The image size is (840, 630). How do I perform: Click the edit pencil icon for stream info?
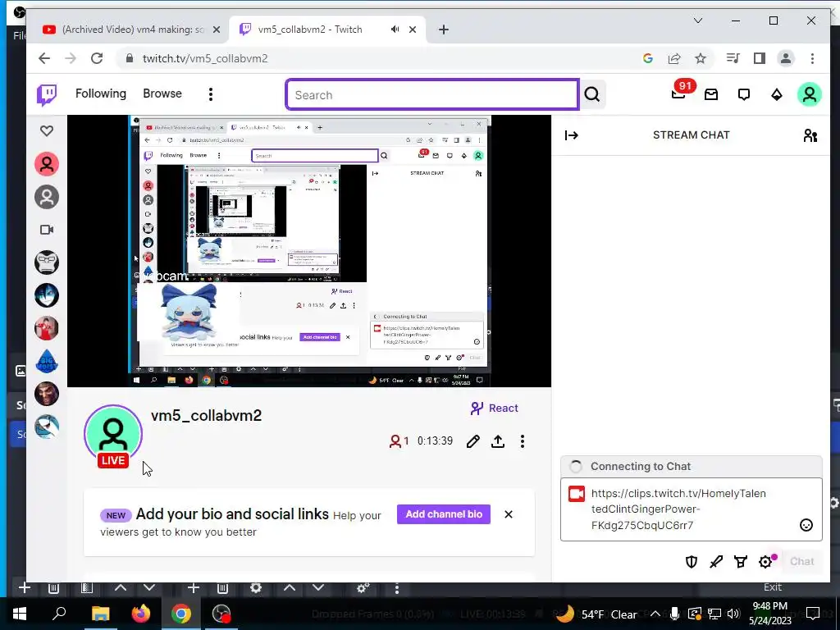click(472, 441)
